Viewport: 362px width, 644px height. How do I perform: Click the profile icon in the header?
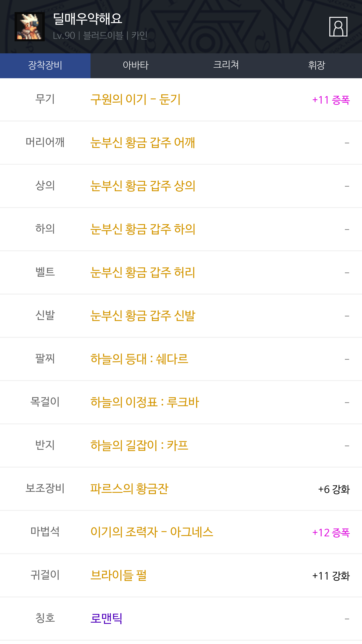[x=338, y=27]
